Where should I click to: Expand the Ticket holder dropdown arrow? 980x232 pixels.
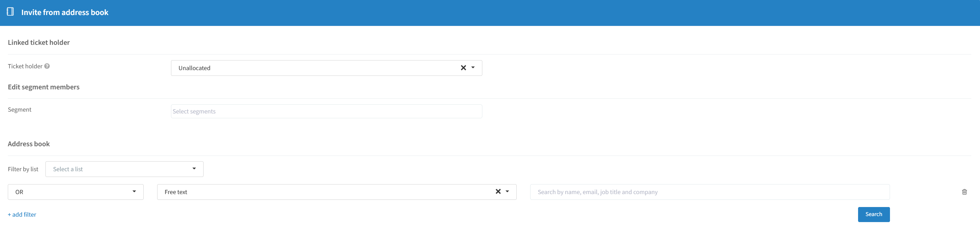coord(473,68)
